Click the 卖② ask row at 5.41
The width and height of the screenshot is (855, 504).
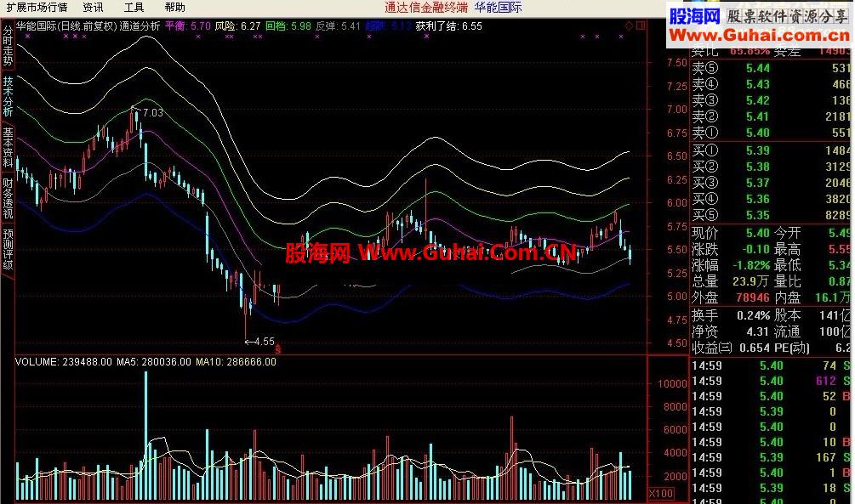[x=771, y=116]
